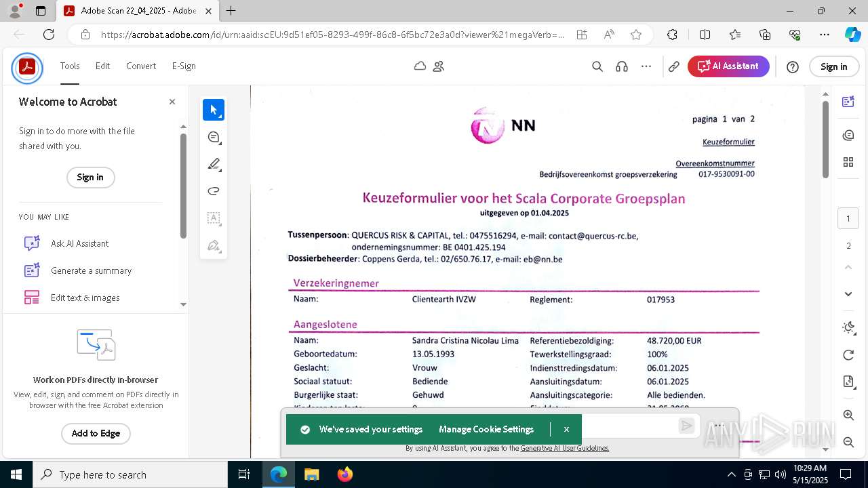Jump to page 1 in page indicator
Screen dimensions: 868x488
tap(848, 218)
